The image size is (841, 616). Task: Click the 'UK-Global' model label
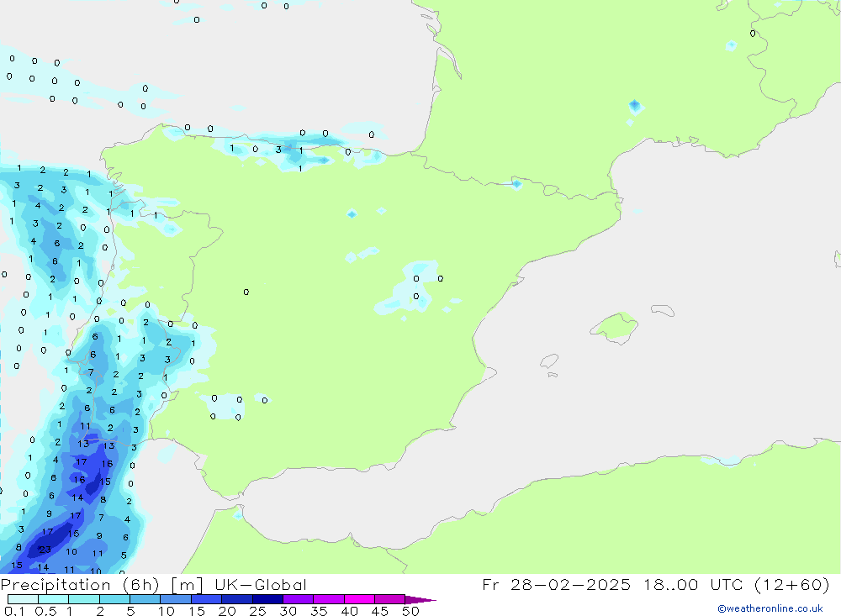click(260, 585)
